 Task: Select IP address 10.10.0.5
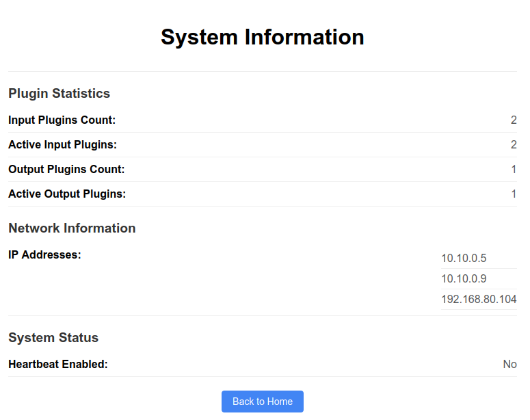464,259
